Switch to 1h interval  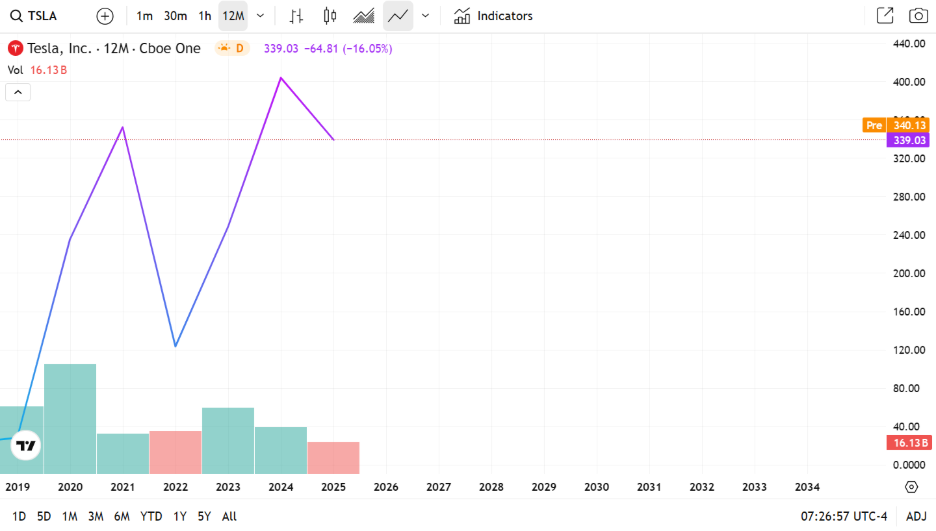pyautogui.click(x=205, y=16)
